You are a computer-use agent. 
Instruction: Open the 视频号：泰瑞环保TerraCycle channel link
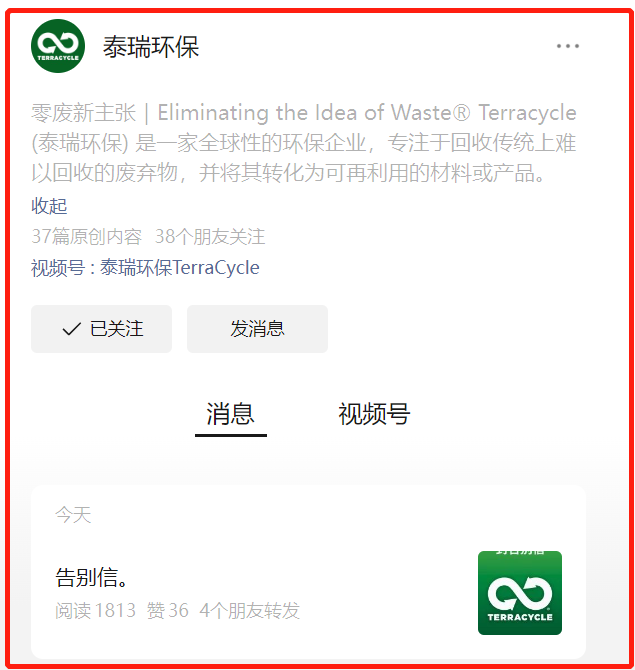[x=145, y=268]
